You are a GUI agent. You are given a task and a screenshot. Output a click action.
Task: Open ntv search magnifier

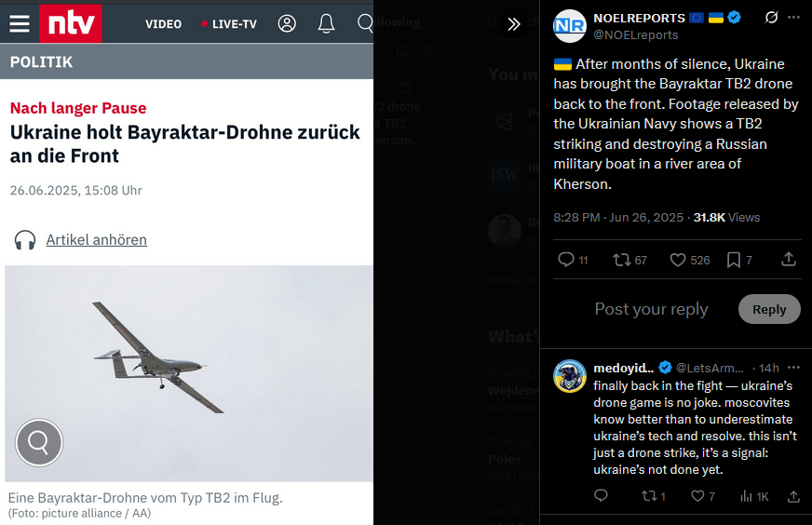point(365,22)
